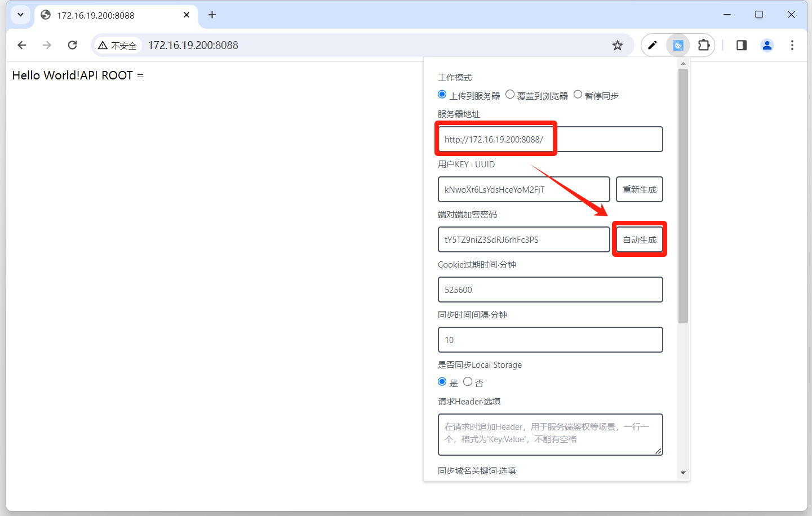Reload the current page

72,45
